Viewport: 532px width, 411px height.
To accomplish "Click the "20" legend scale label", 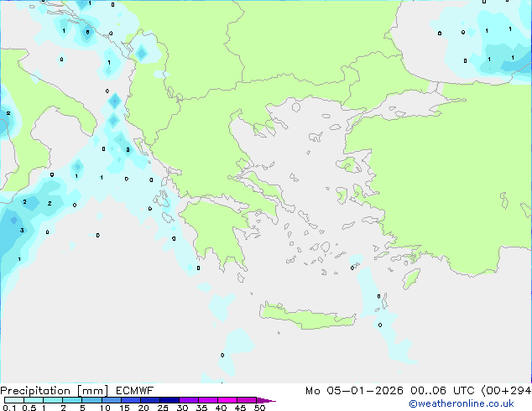I will [143, 408].
